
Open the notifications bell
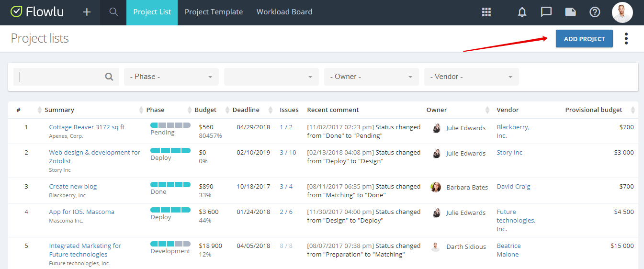pos(522,12)
